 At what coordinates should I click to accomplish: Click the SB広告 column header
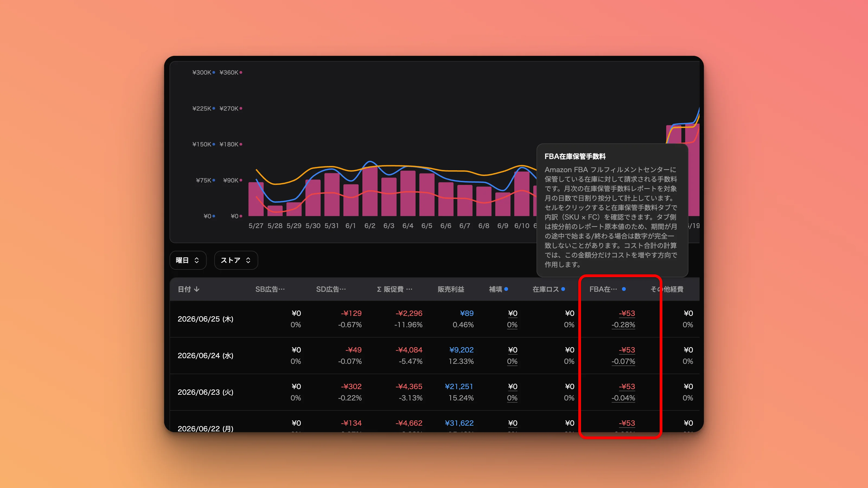click(x=270, y=289)
